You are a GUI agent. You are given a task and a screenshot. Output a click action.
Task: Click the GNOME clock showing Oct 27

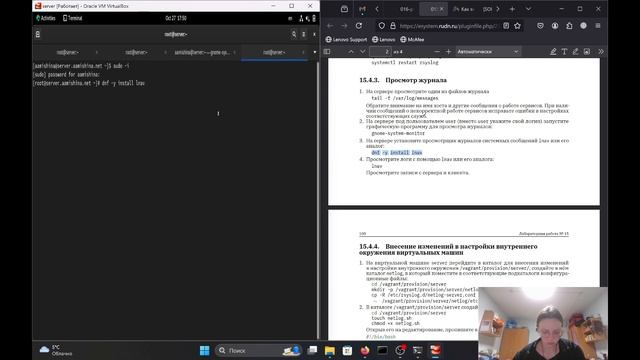[176, 18]
